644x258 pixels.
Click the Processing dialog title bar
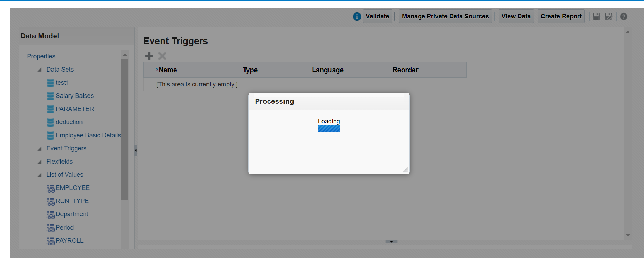coord(329,101)
